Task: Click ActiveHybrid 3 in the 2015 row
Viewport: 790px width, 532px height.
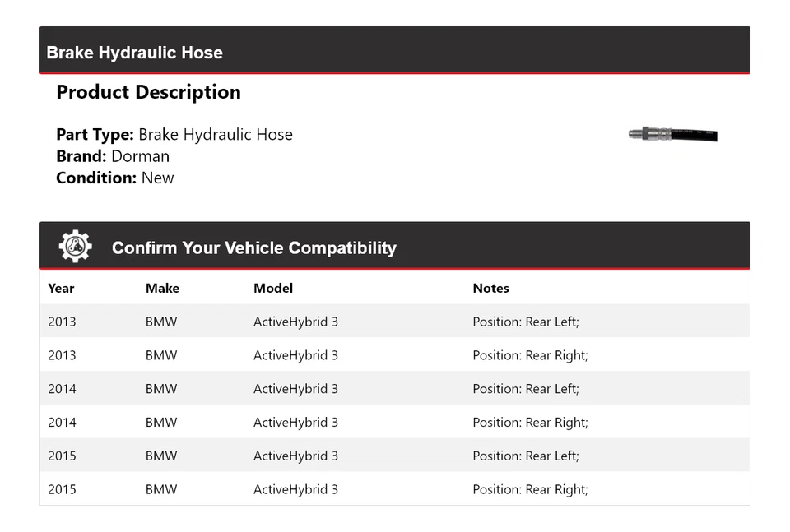Action: tap(295, 456)
